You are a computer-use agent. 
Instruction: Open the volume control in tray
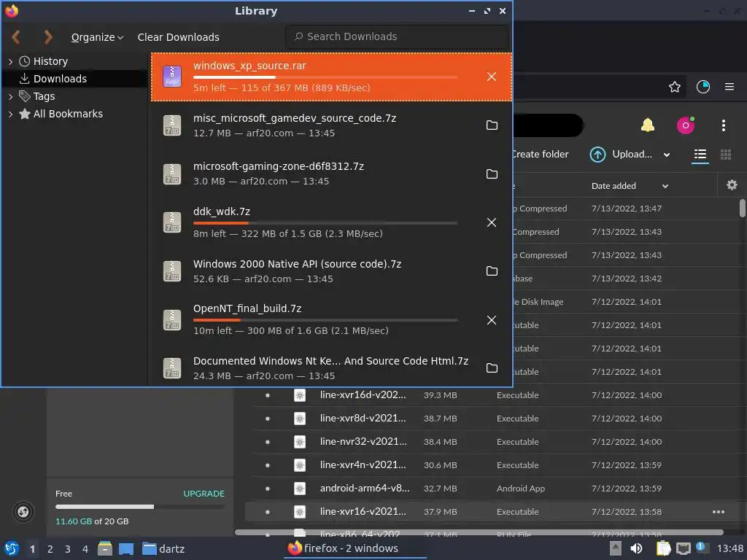click(x=636, y=548)
